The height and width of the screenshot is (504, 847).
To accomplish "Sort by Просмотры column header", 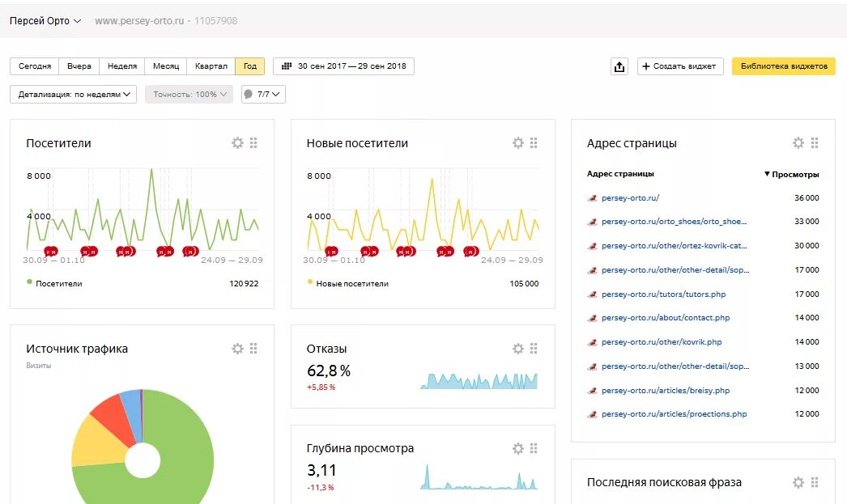I will coord(791,174).
